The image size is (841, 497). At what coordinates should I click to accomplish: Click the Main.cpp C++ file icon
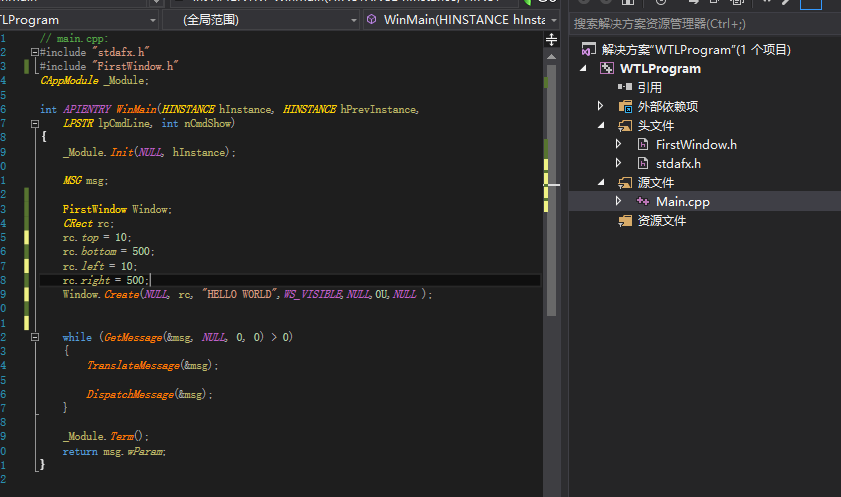[x=643, y=202]
